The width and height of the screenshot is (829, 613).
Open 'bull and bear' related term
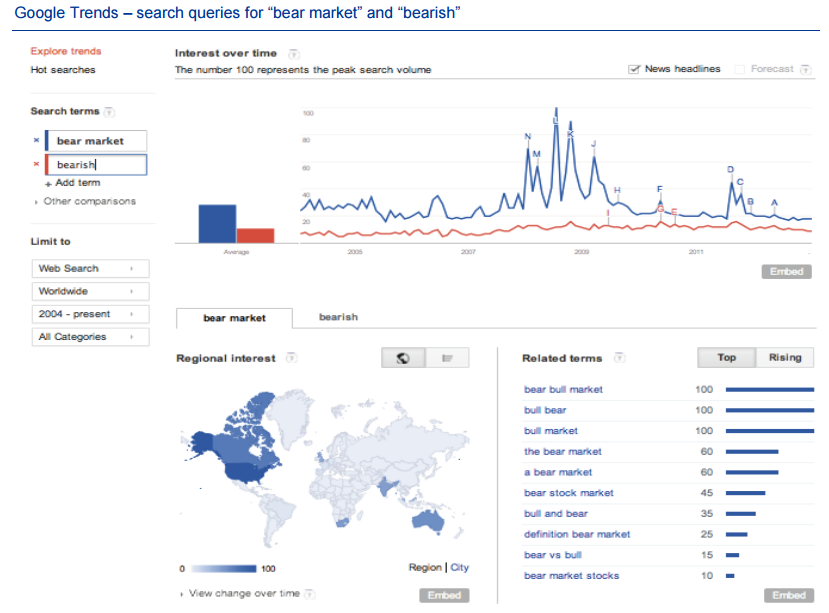pos(556,513)
